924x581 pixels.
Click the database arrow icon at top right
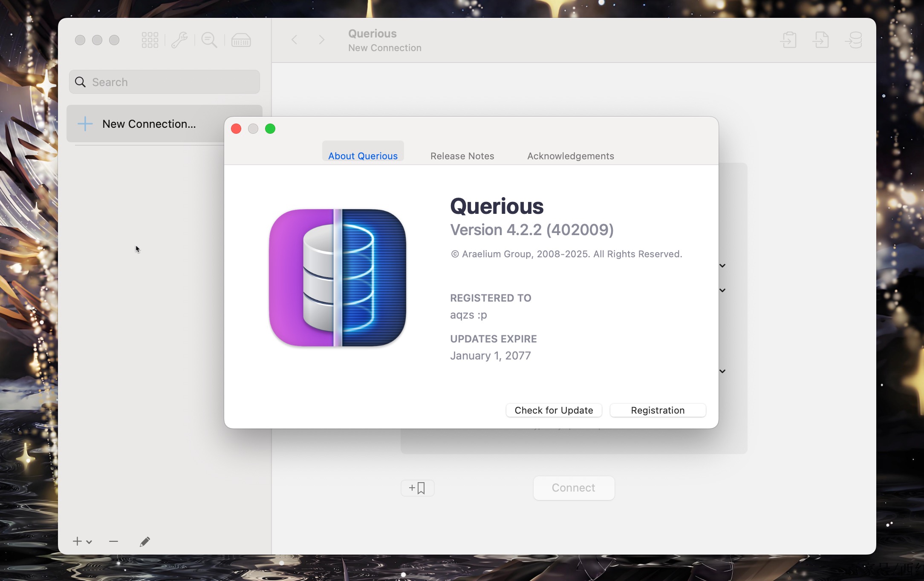[x=854, y=40]
